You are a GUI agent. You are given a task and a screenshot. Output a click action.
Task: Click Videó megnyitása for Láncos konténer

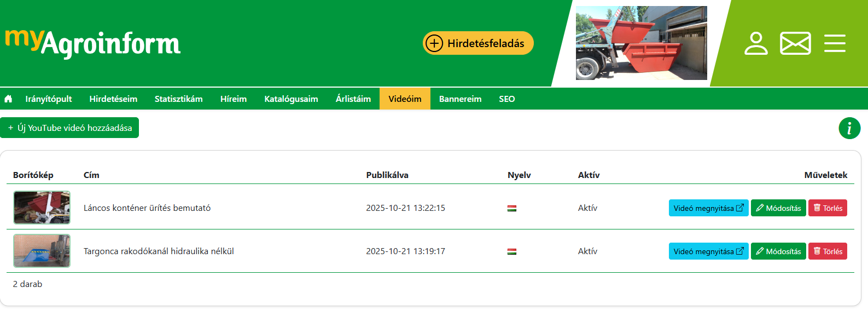[708, 208]
